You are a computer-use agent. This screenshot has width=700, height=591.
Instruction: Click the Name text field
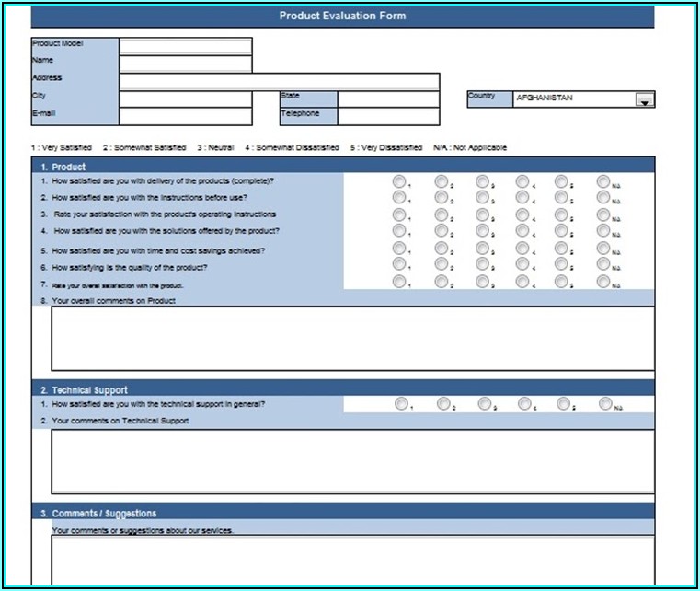pyautogui.click(x=185, y=64)
